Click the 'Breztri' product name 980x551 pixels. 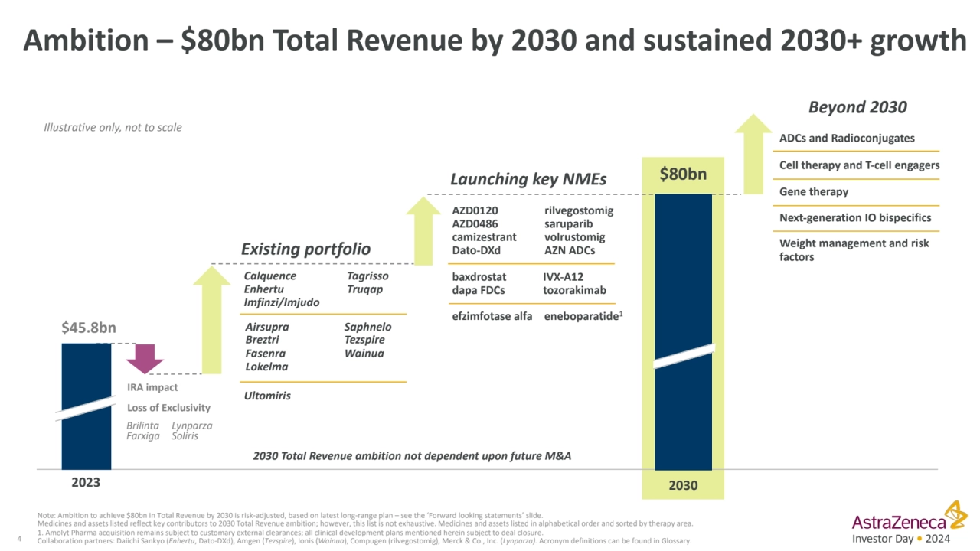(262, 340)
